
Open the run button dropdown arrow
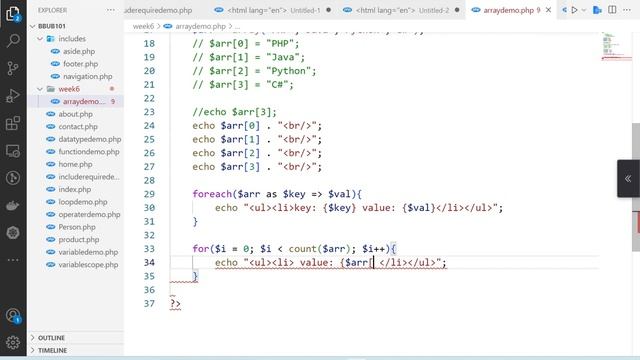(x=583, y=10)
